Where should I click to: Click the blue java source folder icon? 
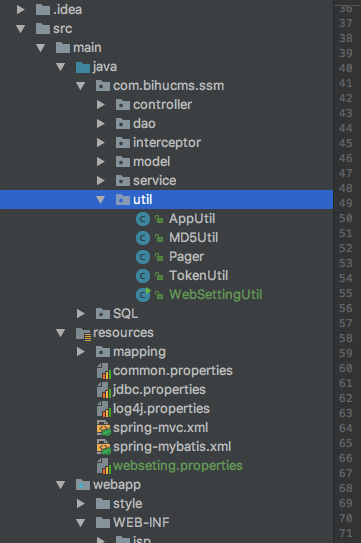(83, 67)
